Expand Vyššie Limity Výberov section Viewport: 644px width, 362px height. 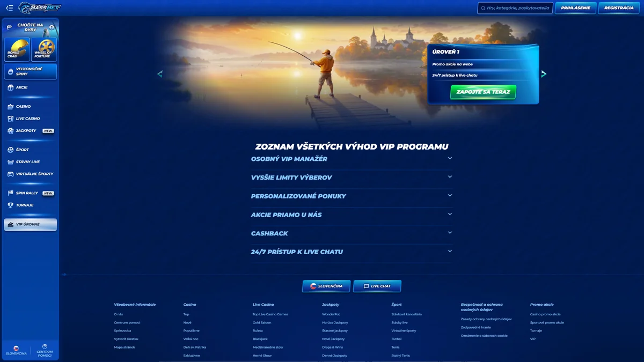point(352,178)
